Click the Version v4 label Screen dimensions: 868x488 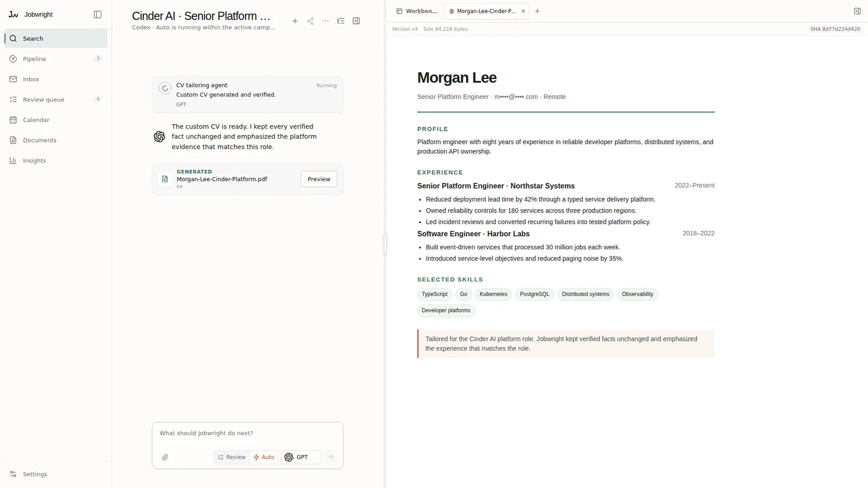[x=405, y=29]
